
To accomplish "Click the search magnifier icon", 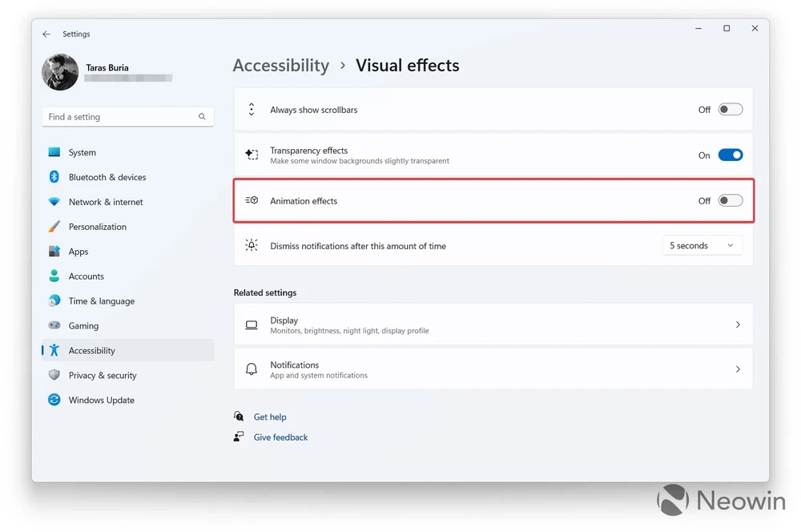I will click(202, 117).
